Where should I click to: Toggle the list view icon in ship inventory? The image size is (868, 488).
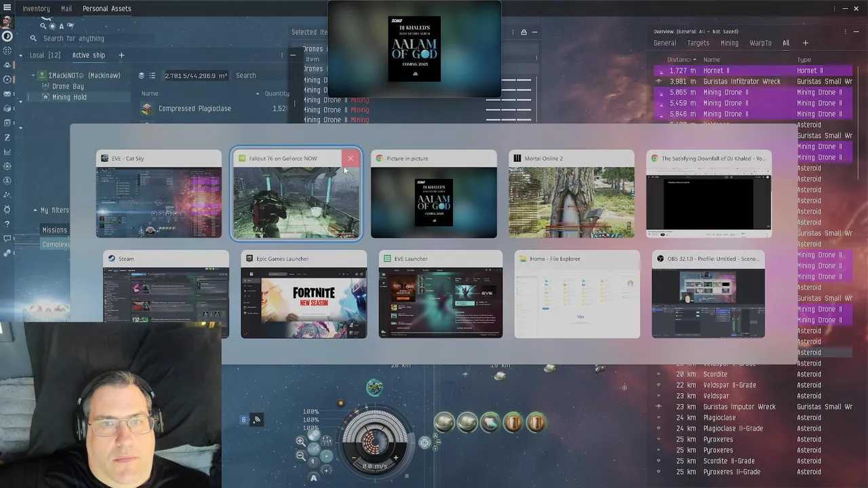(152, 75)
